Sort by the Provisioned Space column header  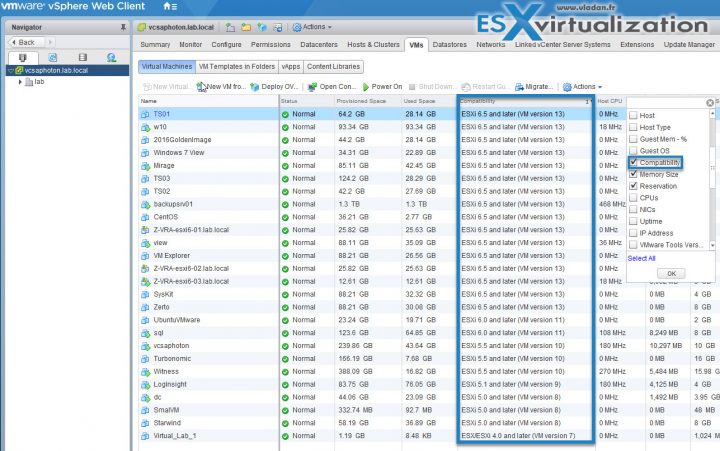click(367, 101)
